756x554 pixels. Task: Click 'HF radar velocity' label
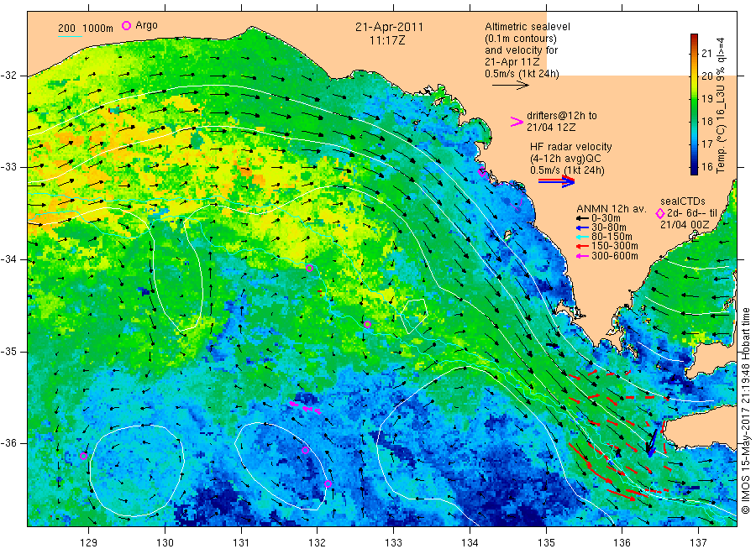(571, 147)
